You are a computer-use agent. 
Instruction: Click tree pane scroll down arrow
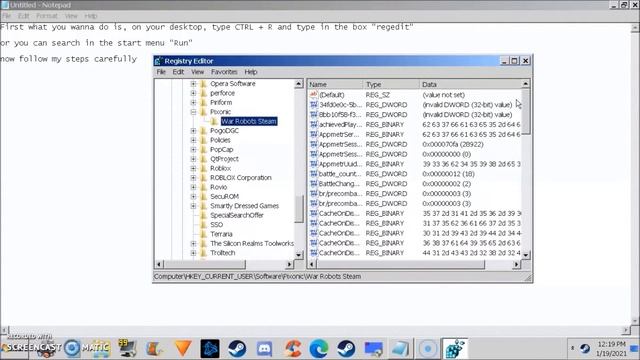[x=299, y=255]
